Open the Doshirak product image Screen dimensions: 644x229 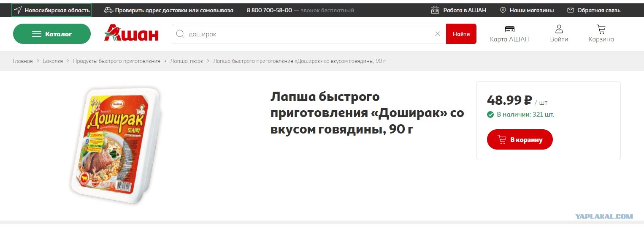coord(116,145)
